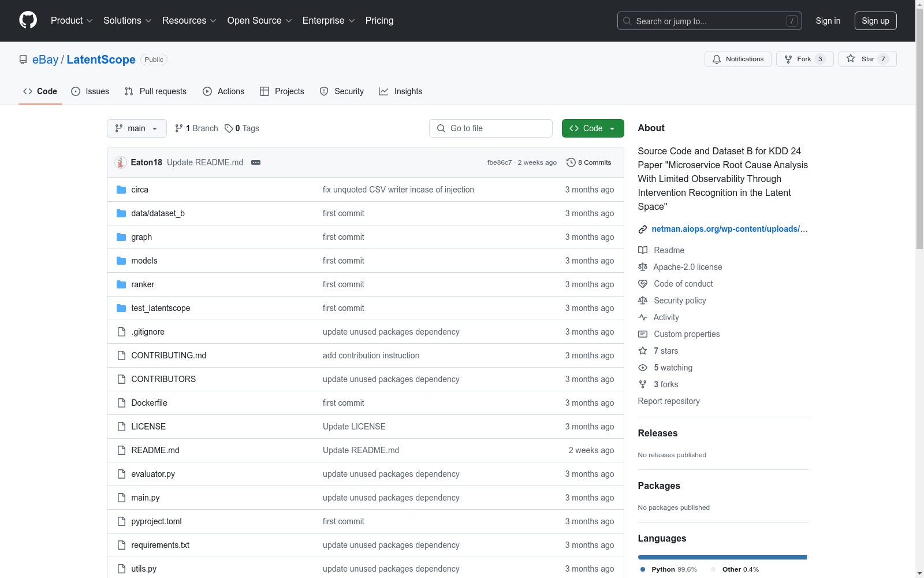Click the circa folder icon
This screenshot has width=924, height=578.
click(121, 190)
